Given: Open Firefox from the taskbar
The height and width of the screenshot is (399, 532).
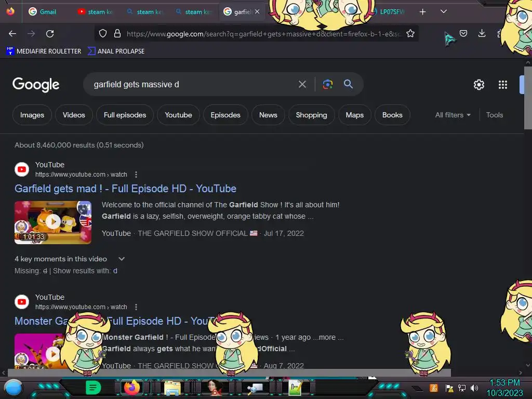Looking at the screenshot, I should (x=131, y=388).
